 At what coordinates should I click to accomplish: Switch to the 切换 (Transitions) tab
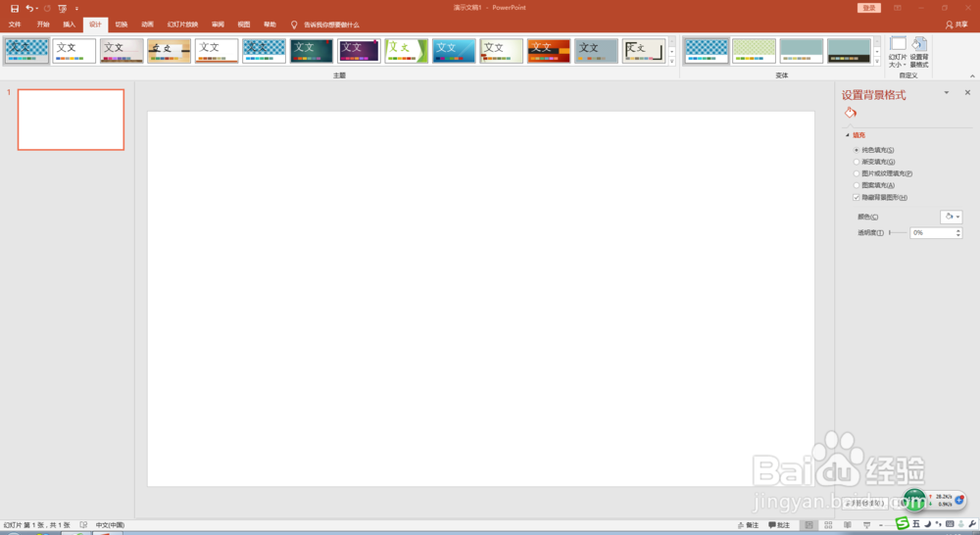[x=122, y=24]
